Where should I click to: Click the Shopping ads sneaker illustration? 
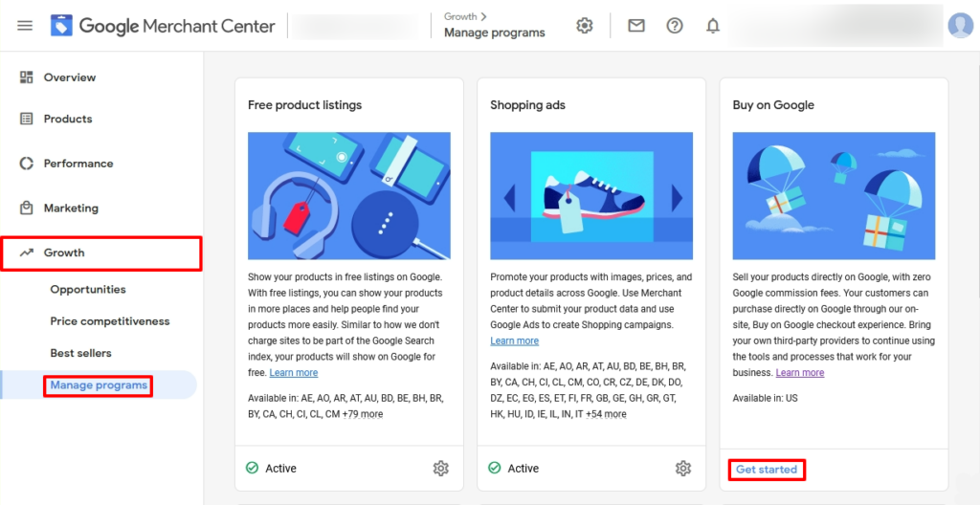(591, 196)
